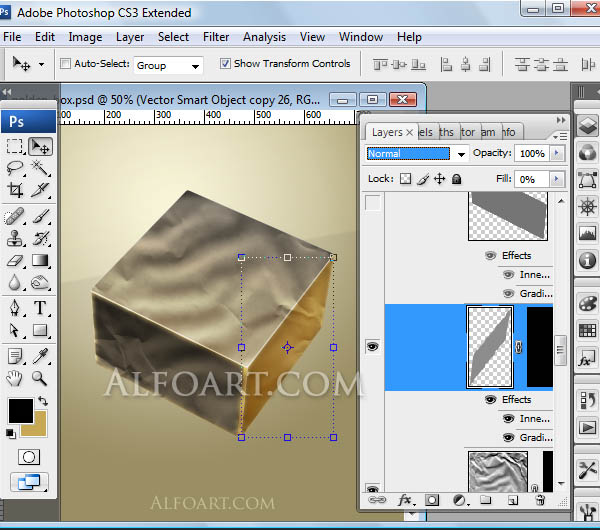This screenshot has height=530, width=600.
Task: Collapse Layers panel with double arrows
Action: 561,120
